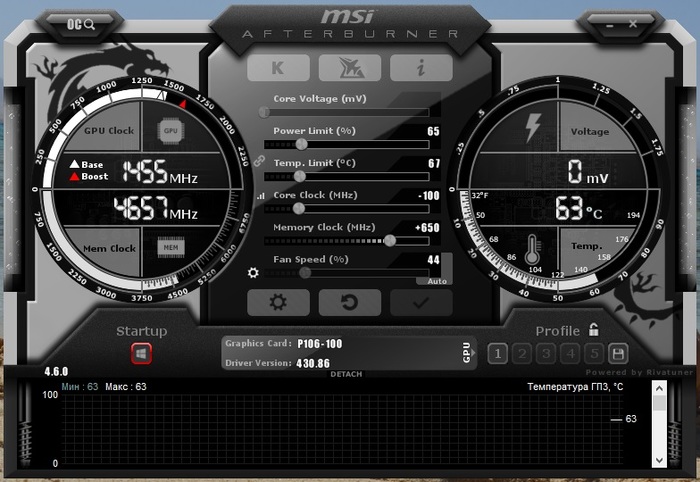Toggle the link icon beside Temp. Limit
Image resolution: width=700 pixels, height=482 pixels.
(259, 161)
